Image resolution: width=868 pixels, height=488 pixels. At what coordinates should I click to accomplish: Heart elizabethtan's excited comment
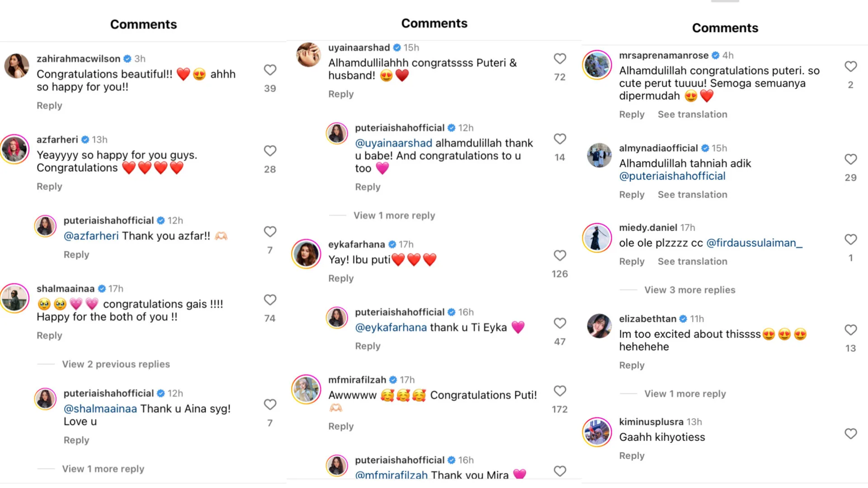tap(850, 330)
